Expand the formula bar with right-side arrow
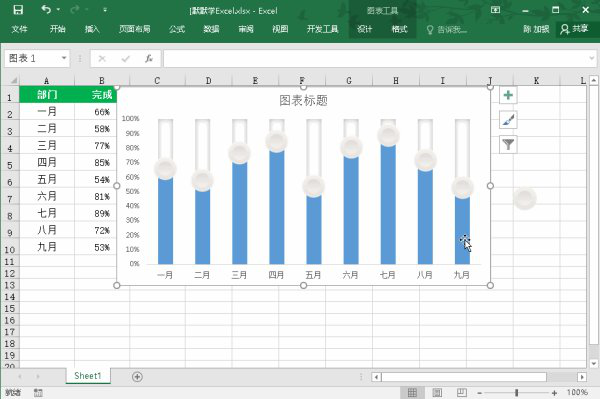600x399 pixels. coord(592,59)
